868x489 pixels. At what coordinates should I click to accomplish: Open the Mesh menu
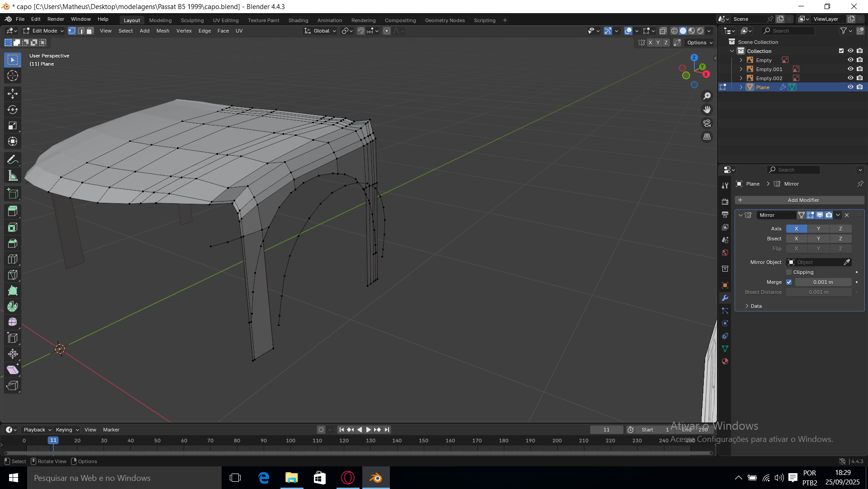coord(163,31)
